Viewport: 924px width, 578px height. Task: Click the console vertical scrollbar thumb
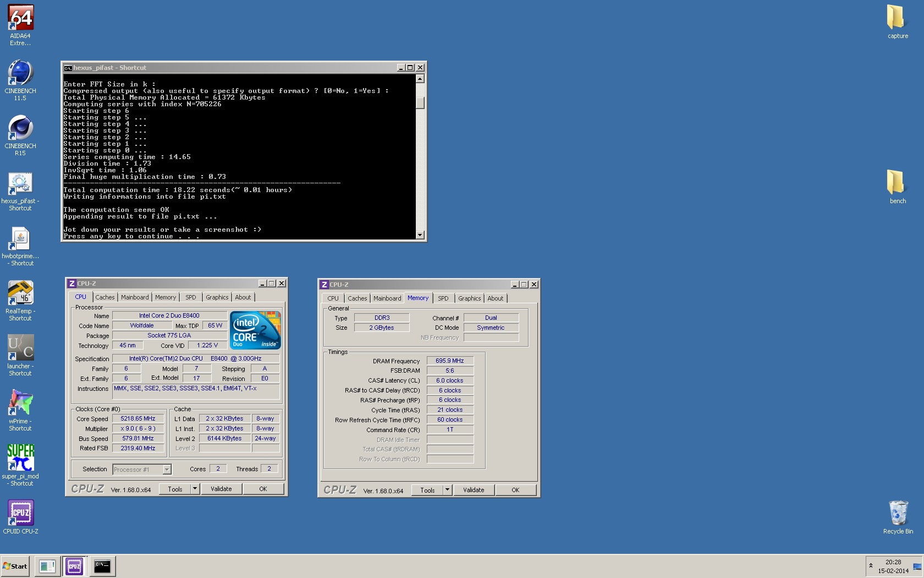pos(420,103)
